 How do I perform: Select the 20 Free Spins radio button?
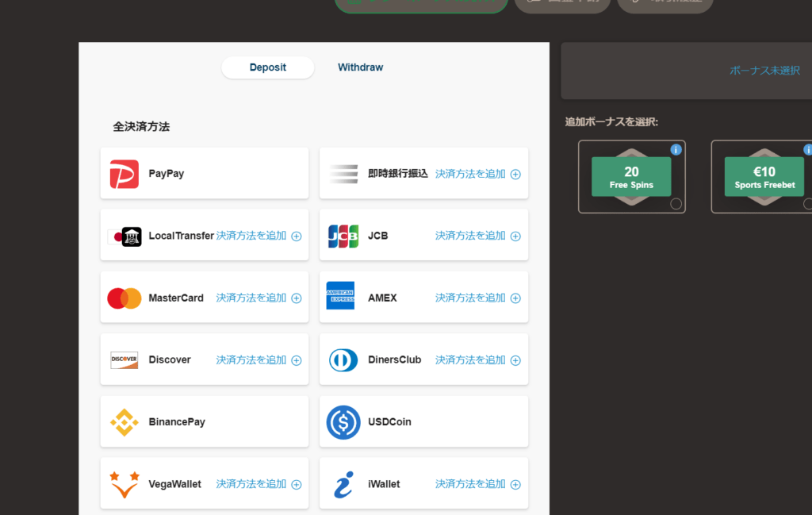coord(676,204)
